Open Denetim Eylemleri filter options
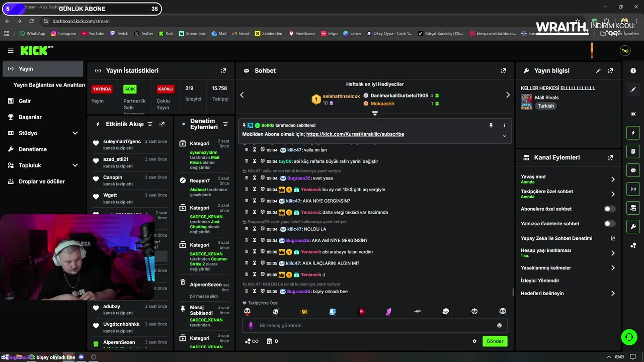 point(225,124)
